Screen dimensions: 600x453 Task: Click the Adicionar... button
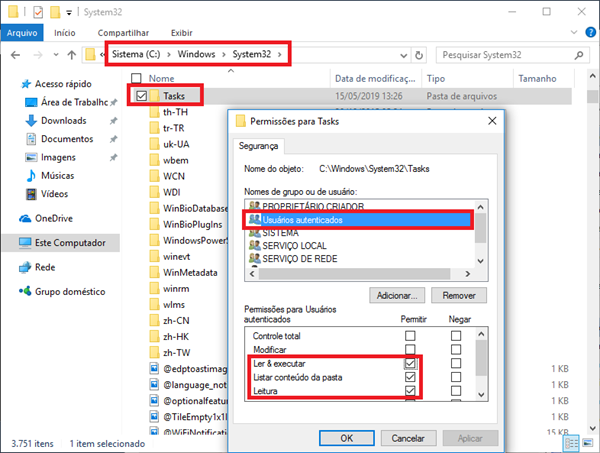397,295
